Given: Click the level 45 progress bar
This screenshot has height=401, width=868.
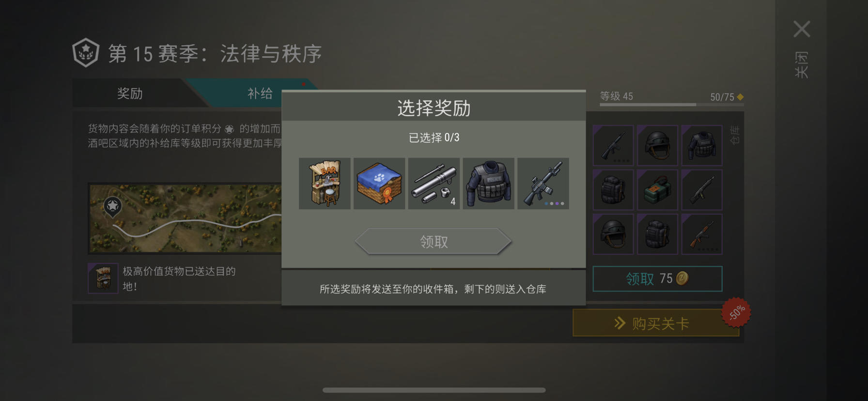Looking at the screenshot, I should 671,104.
